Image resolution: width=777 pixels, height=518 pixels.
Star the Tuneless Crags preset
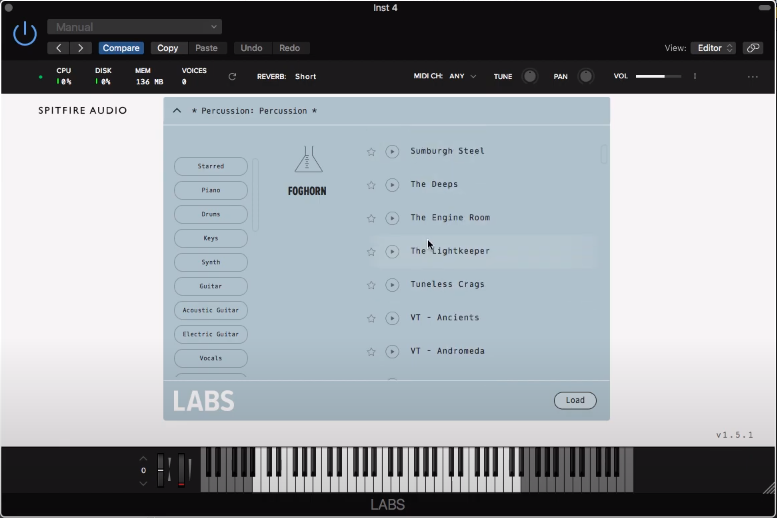click(x=371, y=285)
